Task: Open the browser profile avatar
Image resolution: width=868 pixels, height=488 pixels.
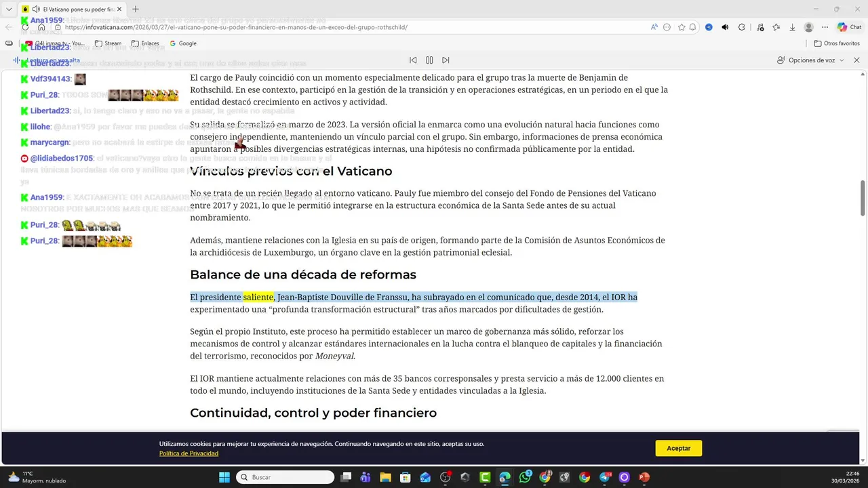Action: pos(808,27)
